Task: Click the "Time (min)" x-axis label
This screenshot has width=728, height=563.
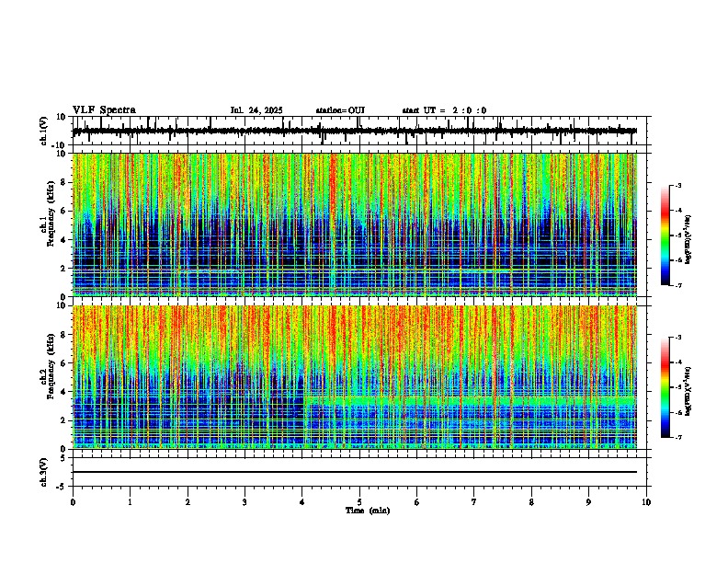Action: pos(368,511)
